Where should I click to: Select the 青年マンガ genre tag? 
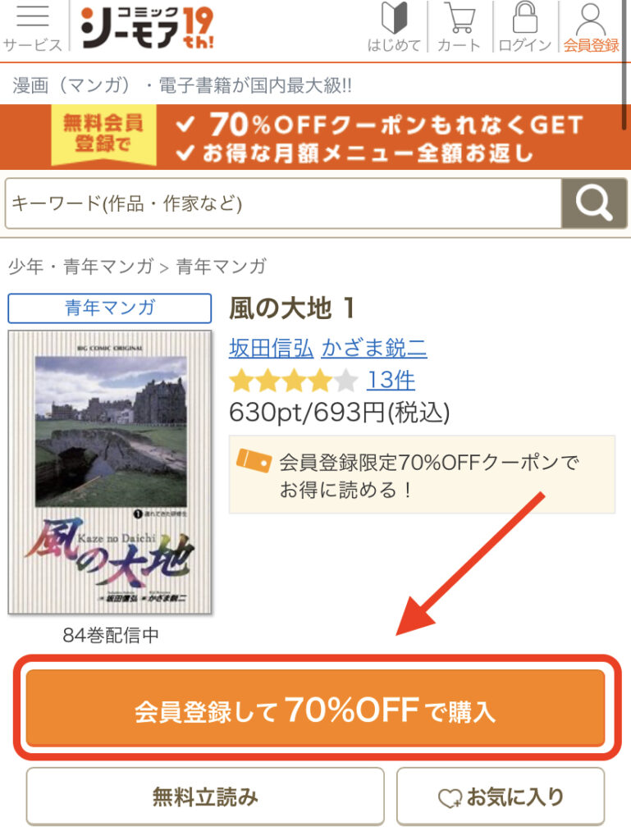[110, 308]
